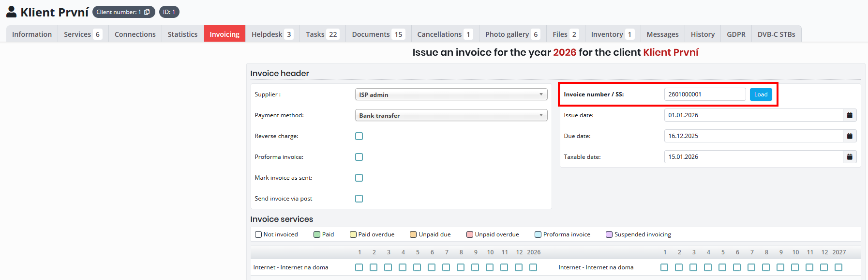Viewport: 868px width, 280px height.
Task: Copy client number using copy icon
Action: click(147, 12)
